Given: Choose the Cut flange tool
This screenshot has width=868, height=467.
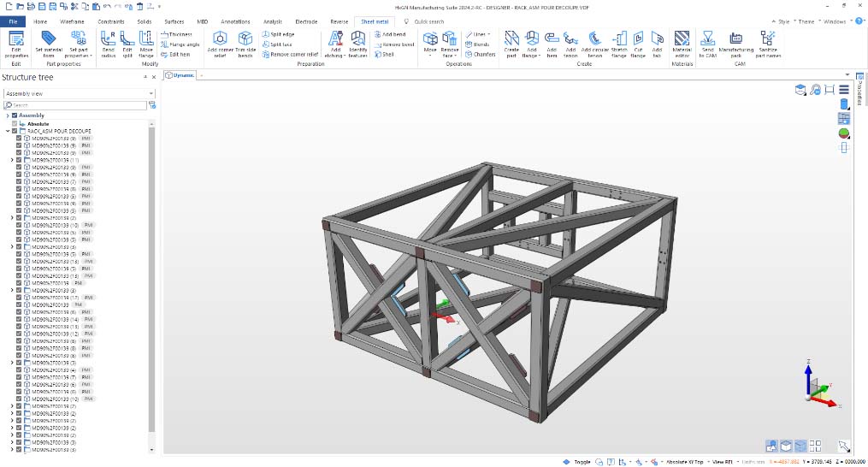Looking at the screenshot, I should click(638, 44).
